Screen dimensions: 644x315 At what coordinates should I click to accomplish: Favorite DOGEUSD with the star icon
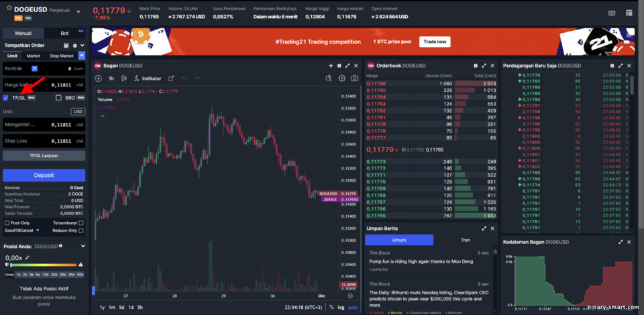(x=9, y=9)
